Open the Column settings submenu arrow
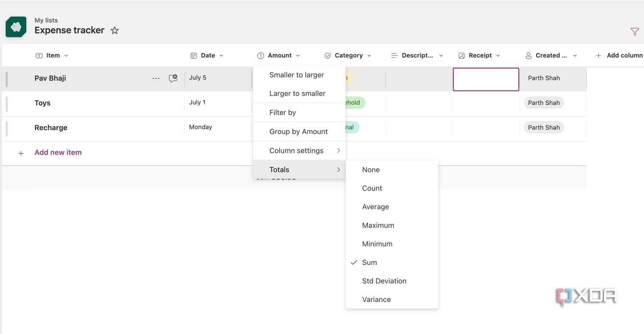Viewport: 644px width, 334px height. click(x=338, y=151)
